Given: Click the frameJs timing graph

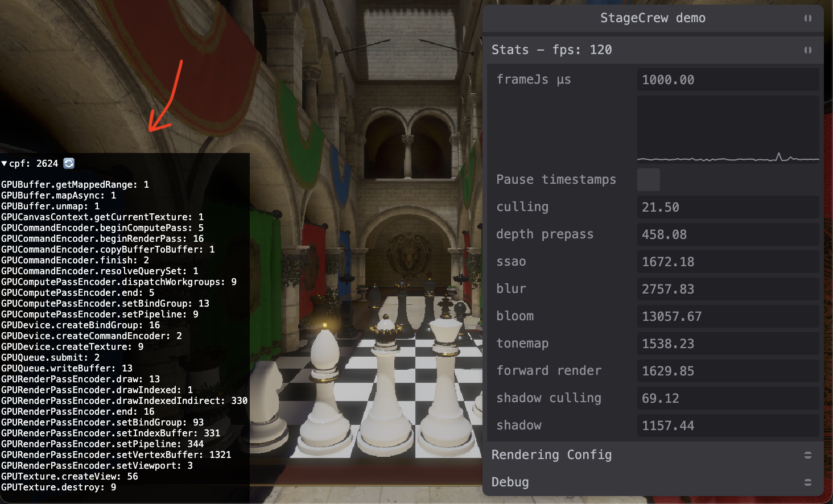Looking at the screenshot, I should tap(728, 130).
